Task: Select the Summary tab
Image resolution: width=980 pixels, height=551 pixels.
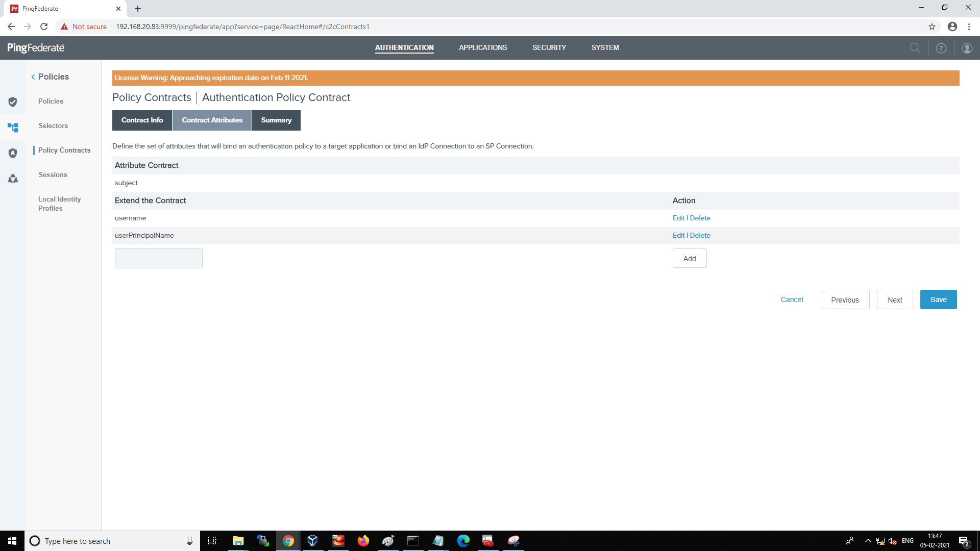Action: [276, 120]
